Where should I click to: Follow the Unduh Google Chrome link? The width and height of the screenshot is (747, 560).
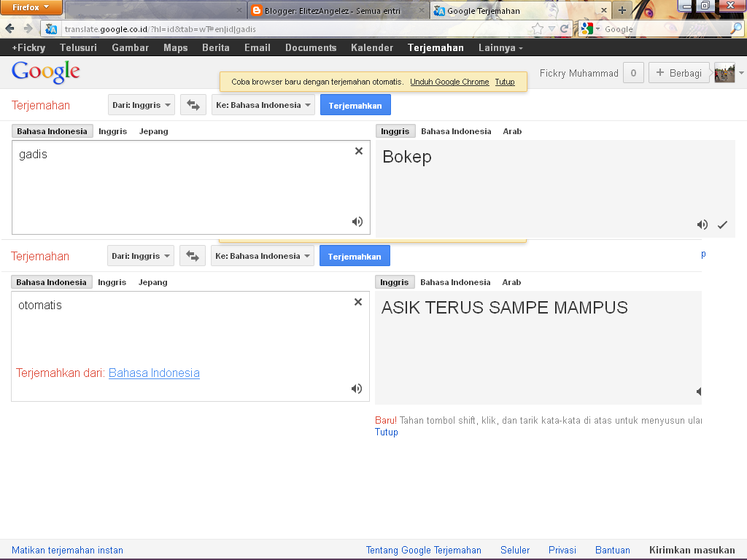[x=449, y=82]
